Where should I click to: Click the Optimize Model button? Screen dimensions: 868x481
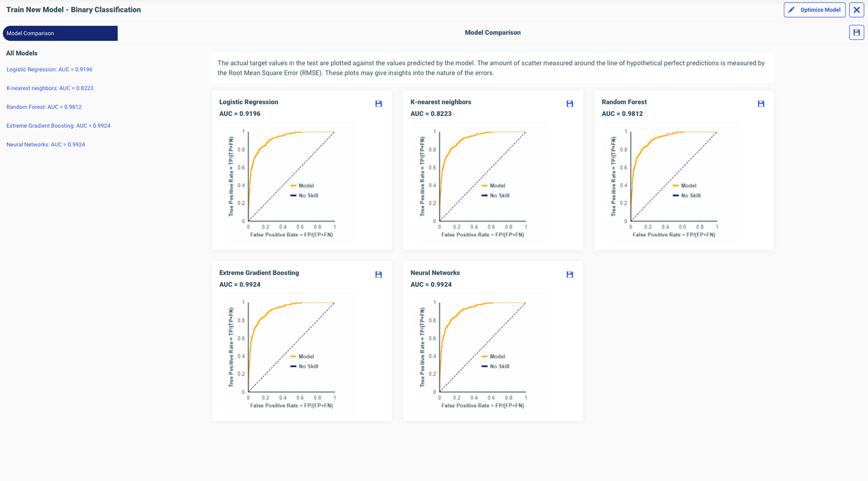[814, 10]
